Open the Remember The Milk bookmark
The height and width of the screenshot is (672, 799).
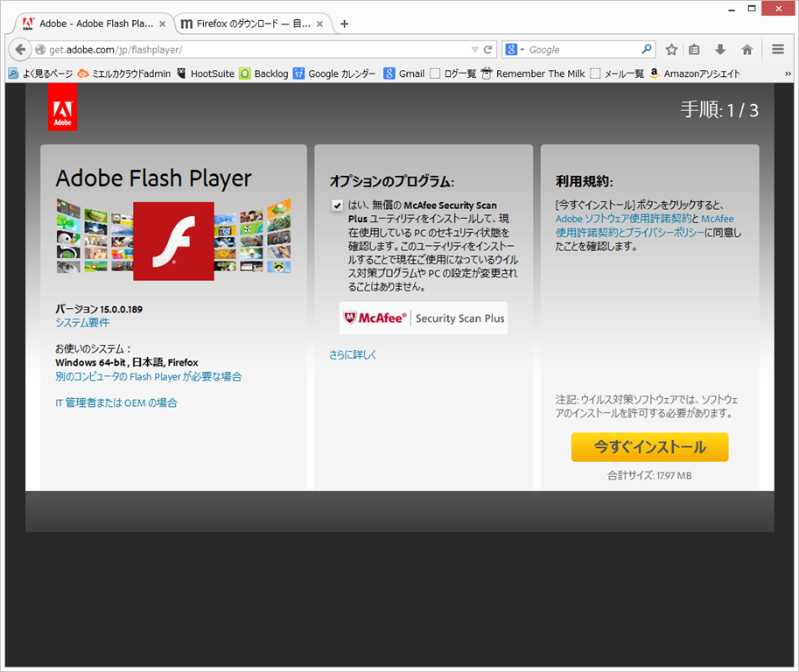[x=533, y=73]
